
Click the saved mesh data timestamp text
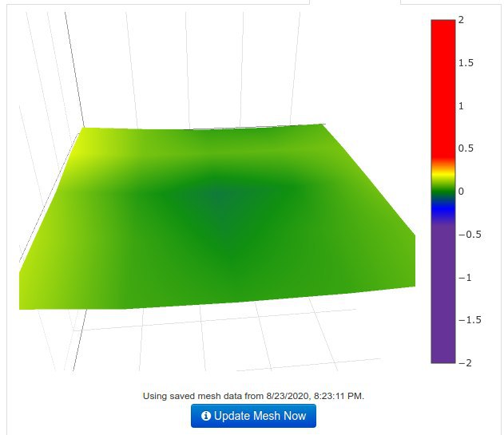253,396
